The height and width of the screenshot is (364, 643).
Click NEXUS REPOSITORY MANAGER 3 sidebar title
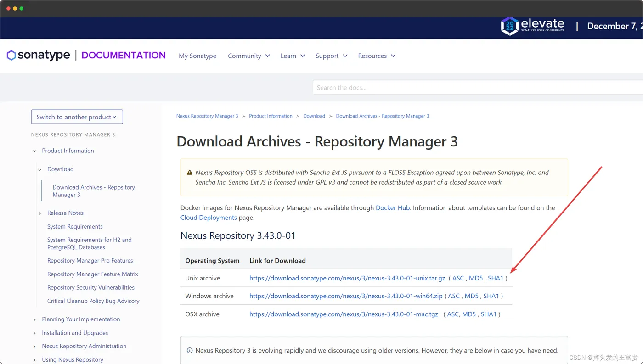[73, 135]
